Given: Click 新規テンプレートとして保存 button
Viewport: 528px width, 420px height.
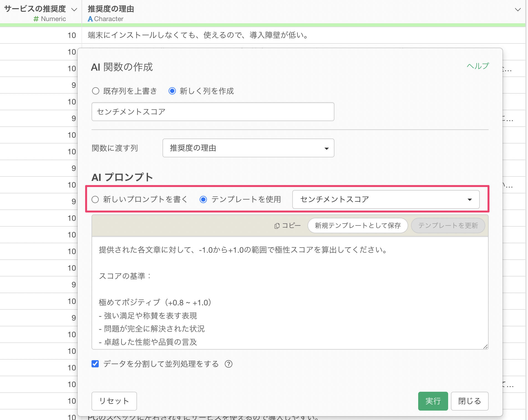Looking at the screenshot, I should click(357, 226).
